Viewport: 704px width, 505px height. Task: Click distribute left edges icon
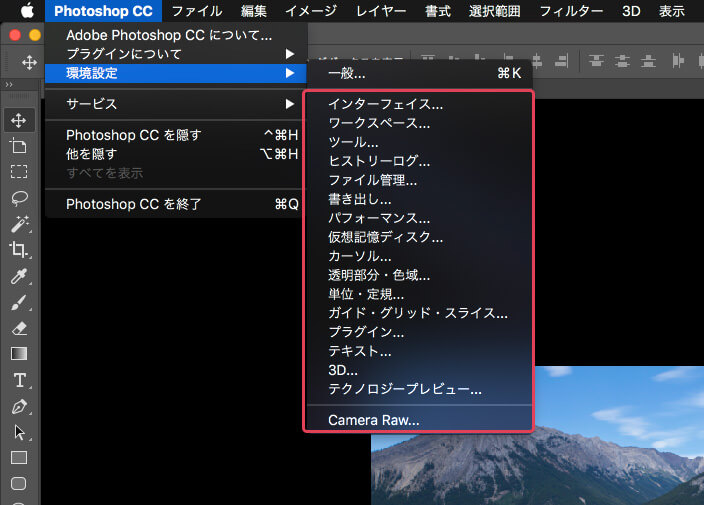pyautogui.click(x=678, y=61)
